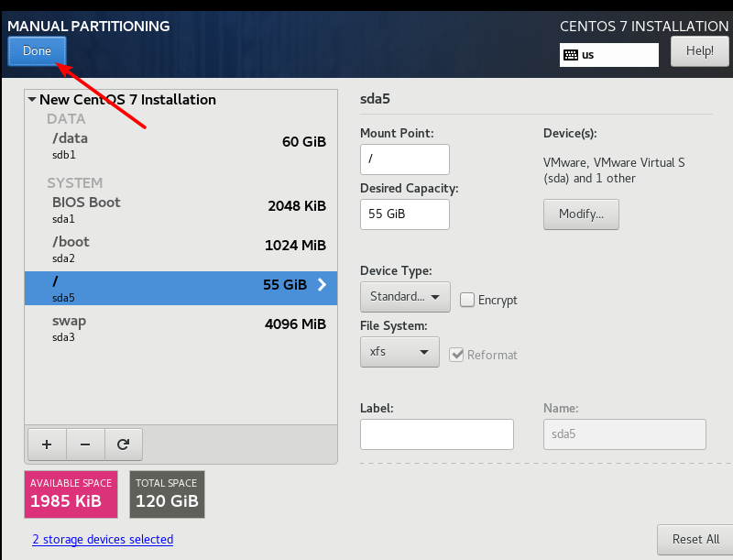Click the sda5 heading in details panel
This screenshot has height=560, width=733.
point(375,99)
